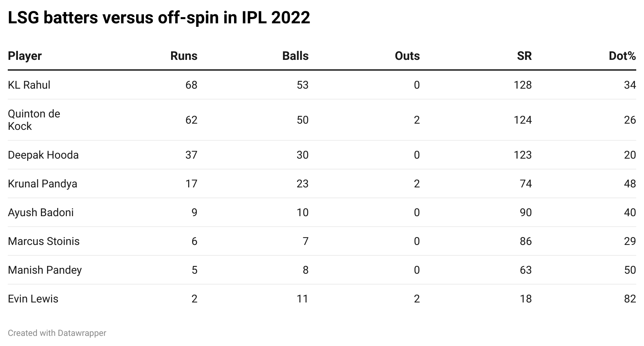
Task: Click the Krunal Pandya row name
Action: [x=42, y=183]
